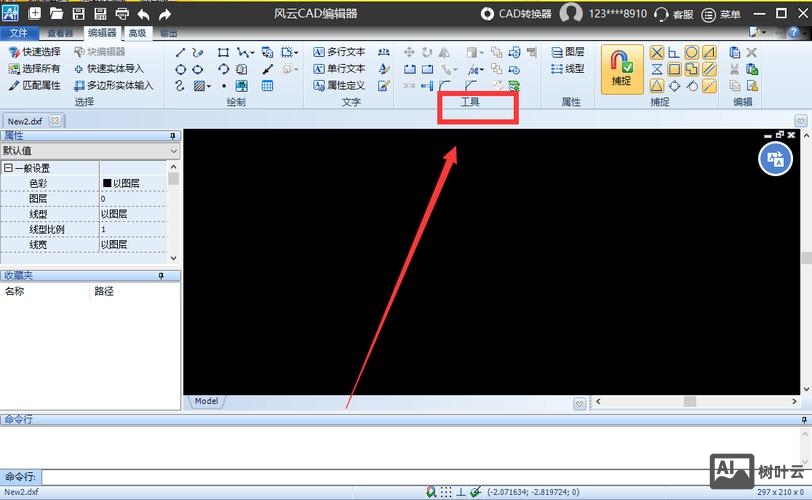Toggle the large 捕捉 snap button

(x=622, y=69)
